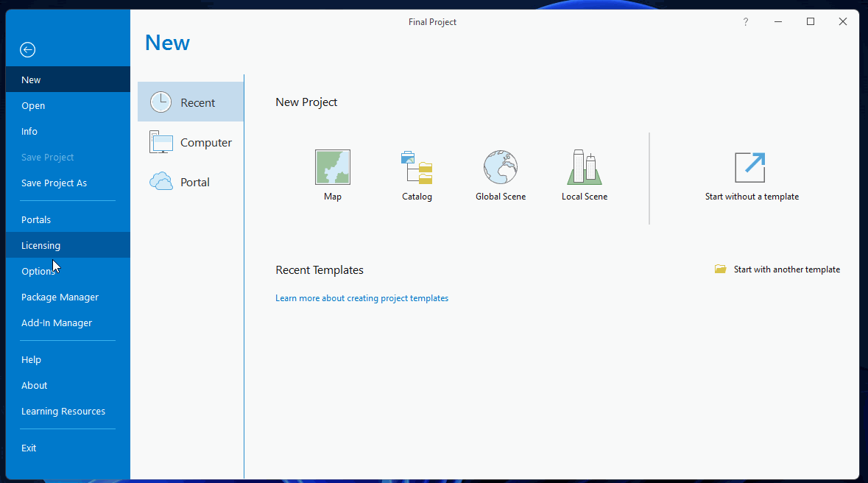Pick the Global Scene template icon
868x483 pixels.
(501, 167)
